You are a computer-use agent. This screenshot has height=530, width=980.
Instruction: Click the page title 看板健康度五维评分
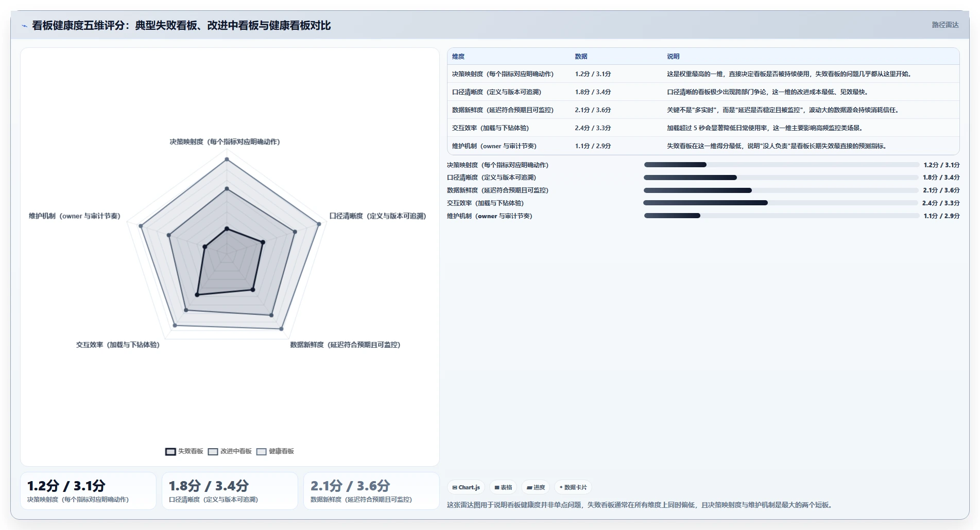(x=181, y=25)
